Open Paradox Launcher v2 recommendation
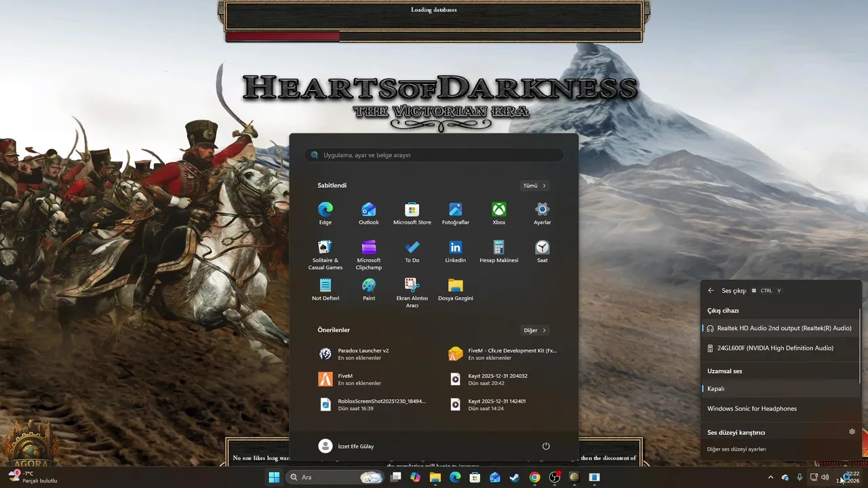868x488 pixels. tap(370, 354)
